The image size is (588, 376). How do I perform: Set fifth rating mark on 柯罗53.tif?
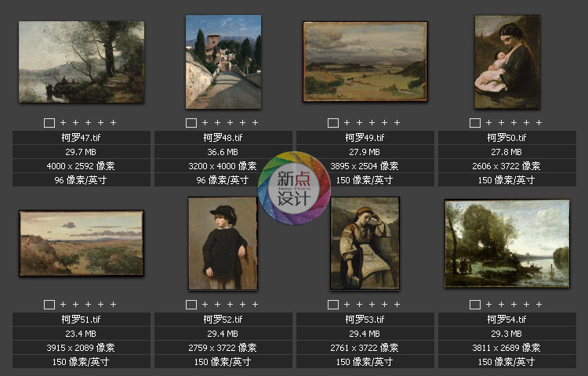pos(397,304)
